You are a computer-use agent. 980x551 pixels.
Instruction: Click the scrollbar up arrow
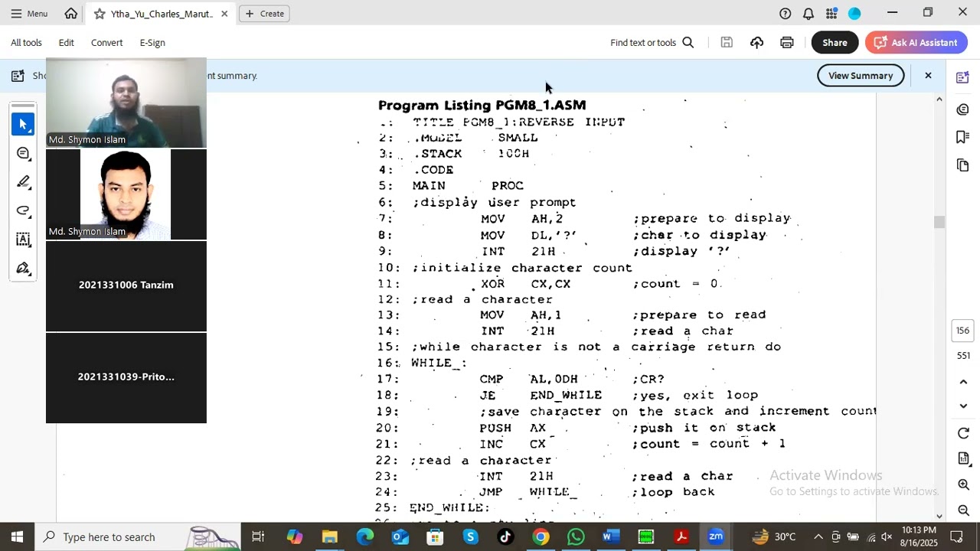coord(939,99)
